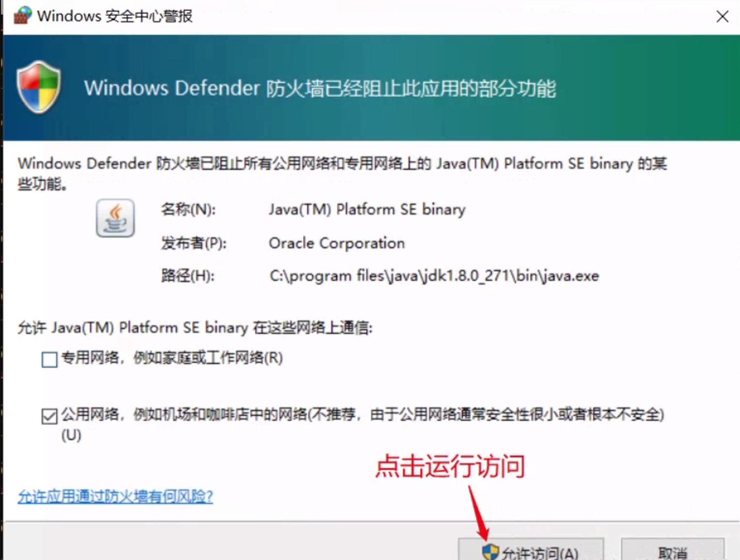The image size is (740, 560).
Task: Close the Windows 安全中心警报 dialog
Action: [x=722, y=16]
